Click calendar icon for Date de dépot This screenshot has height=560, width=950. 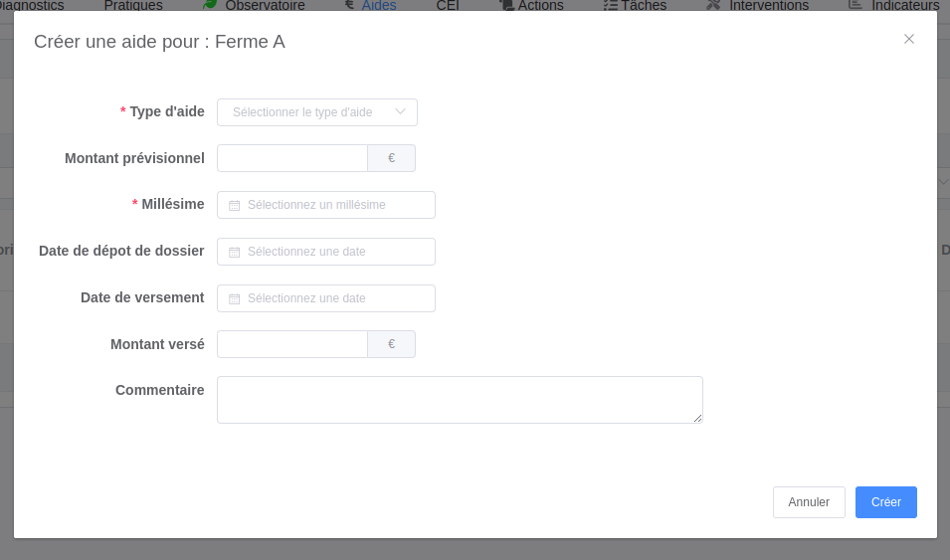[235, 253]
